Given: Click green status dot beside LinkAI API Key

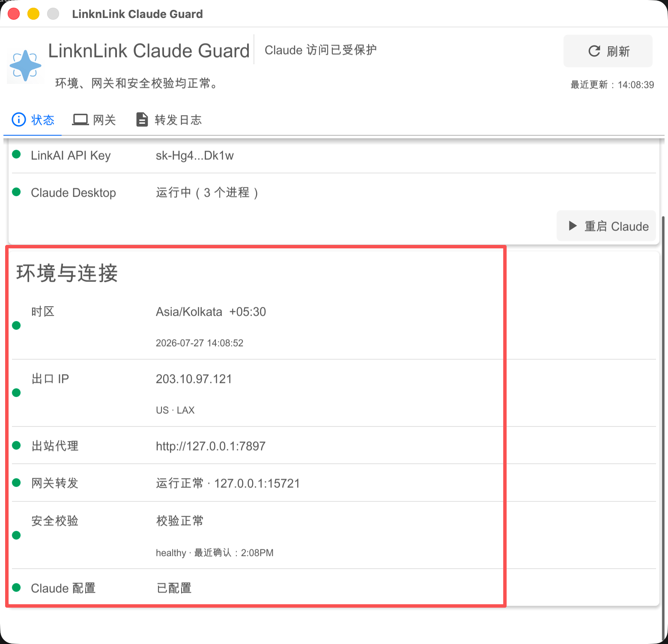Looking at the screenshot, I should 17,155.
